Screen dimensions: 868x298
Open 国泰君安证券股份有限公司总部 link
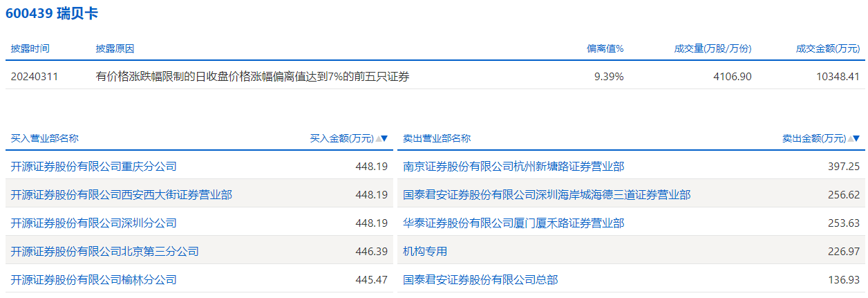pyautogui.click(x=480, y=280)
